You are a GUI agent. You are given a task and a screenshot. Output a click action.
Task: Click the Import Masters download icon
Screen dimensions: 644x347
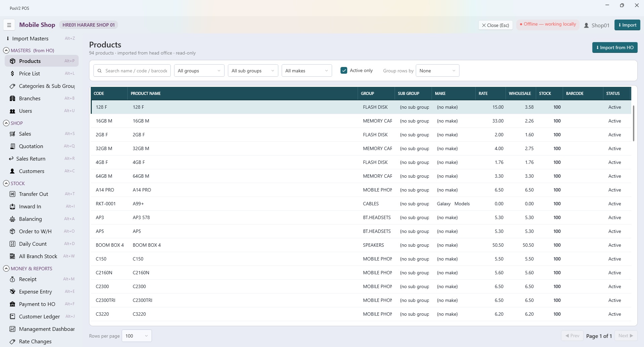pos(8,38)
